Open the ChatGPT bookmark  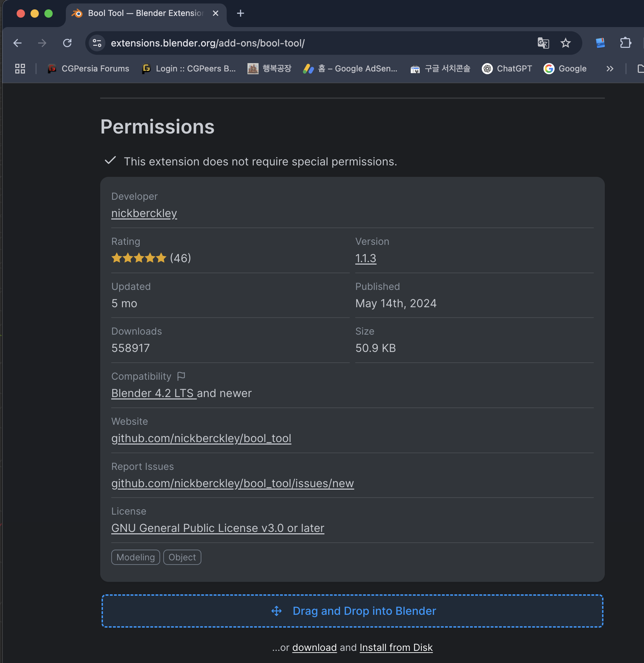tap(507, 69)
